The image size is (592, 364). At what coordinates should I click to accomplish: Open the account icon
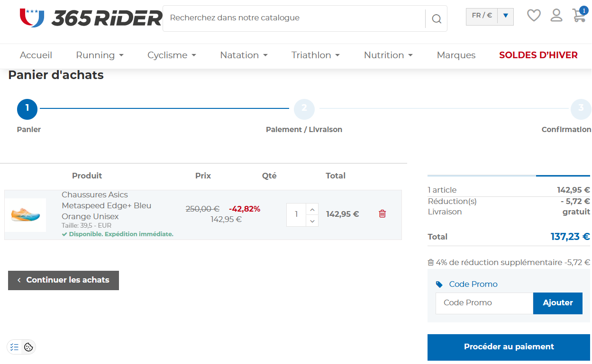pyautogui.click(x=556, y=15)
